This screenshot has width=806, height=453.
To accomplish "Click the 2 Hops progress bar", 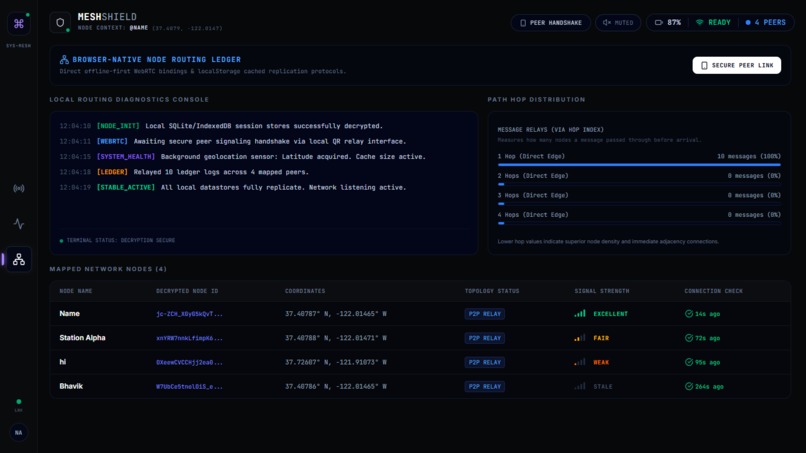I will (x=639, y=184).
